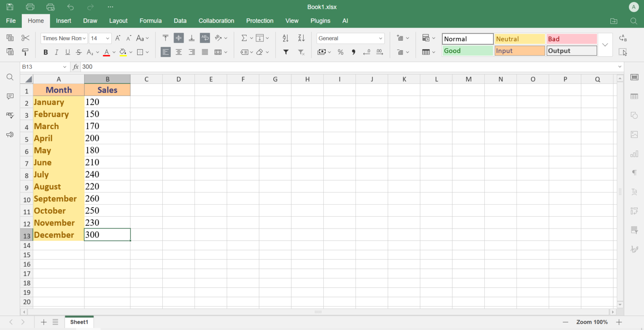Insert a filter on selected cells
The height and width of the screenshot is (330, 644).
286,52
